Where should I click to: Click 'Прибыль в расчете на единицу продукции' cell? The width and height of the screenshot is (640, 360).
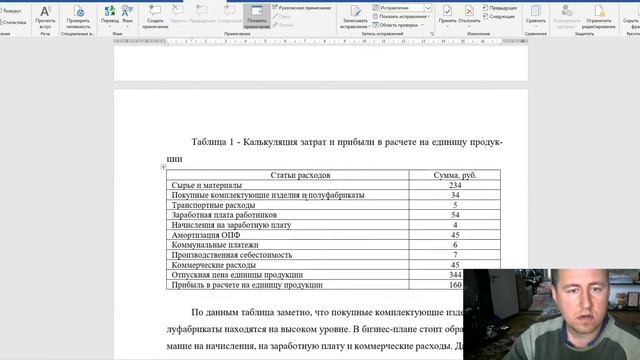coord(288,284)
